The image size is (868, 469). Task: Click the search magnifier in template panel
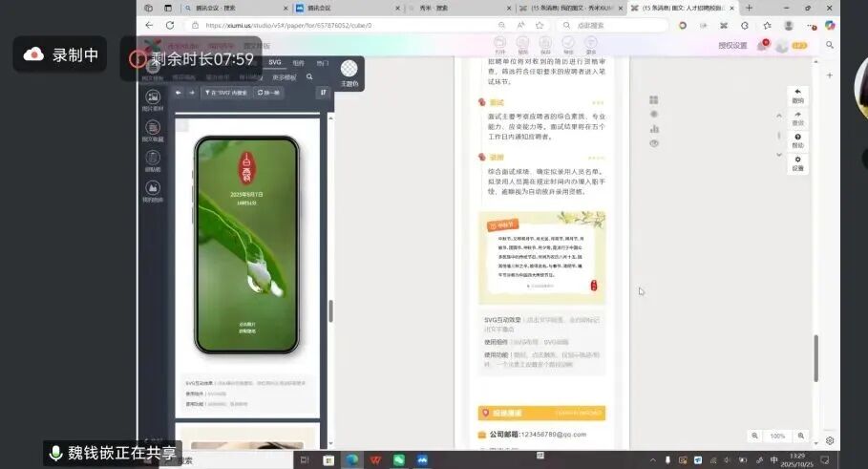pos(309,76)
